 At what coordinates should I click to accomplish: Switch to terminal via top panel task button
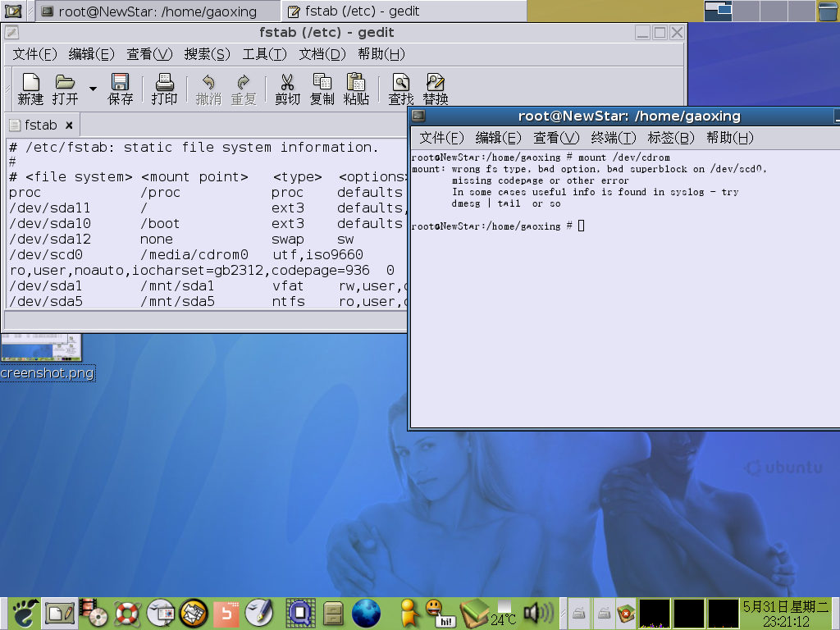click(157, 11)
